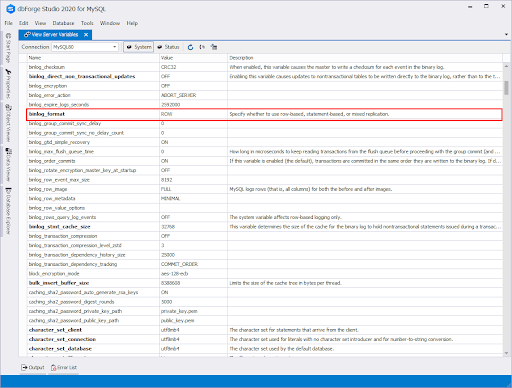Click the last toolbar icon after Refresh
This screenshot has height=388, width=512.
click(214, 47)
